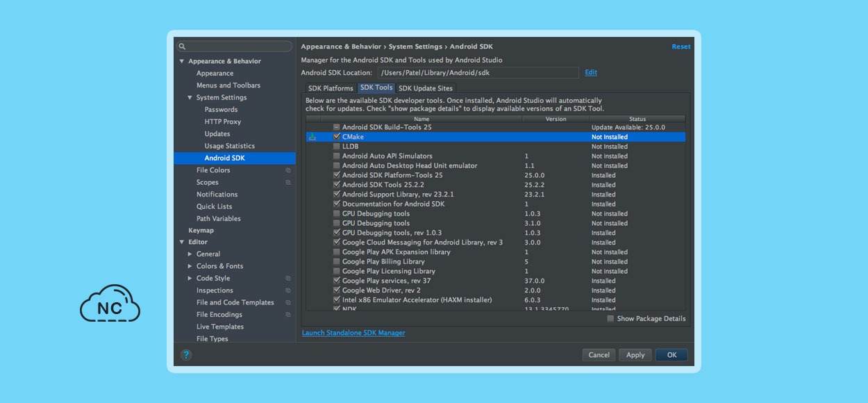This screenshot has width=868, height=403.
Task: Uncheck Google Play services, rev 37
Action: click(337, 281)
